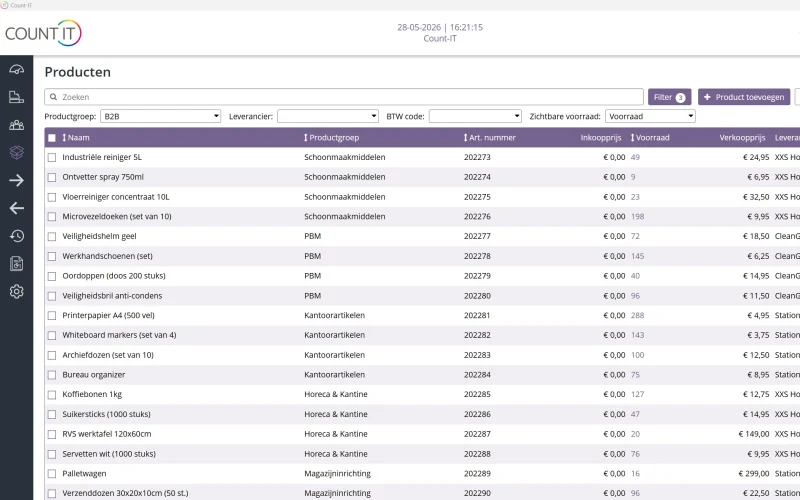Sort by Productgroep column arrows icon
The width and height of the screenshot is (800, 500).
click(306, 138)
